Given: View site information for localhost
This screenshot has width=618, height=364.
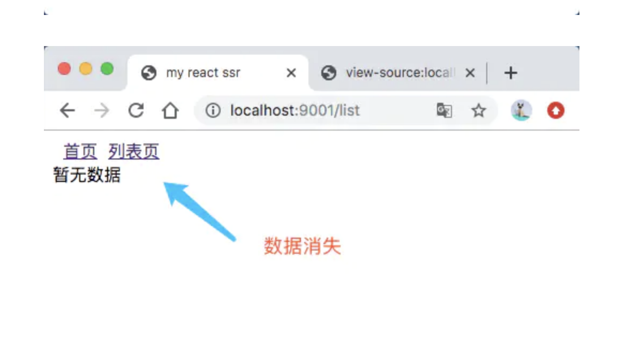Looking at the screenshot, I should [213, 111].
